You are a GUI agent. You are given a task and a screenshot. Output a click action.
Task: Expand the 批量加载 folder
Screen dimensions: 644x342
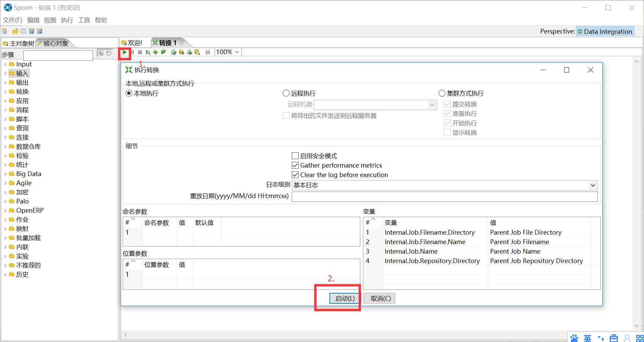point(5,238)
